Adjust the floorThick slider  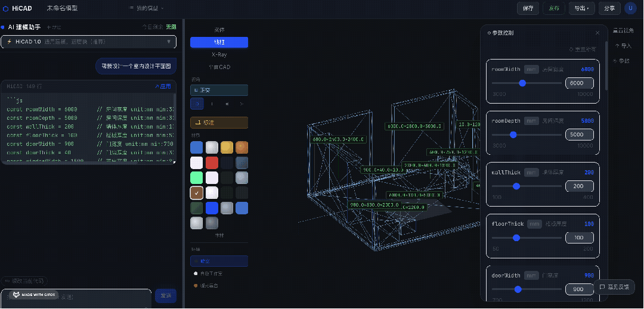click(527, 238)
